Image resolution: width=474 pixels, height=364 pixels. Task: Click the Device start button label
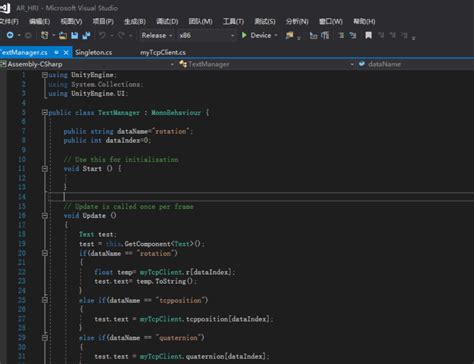point(261,35)
